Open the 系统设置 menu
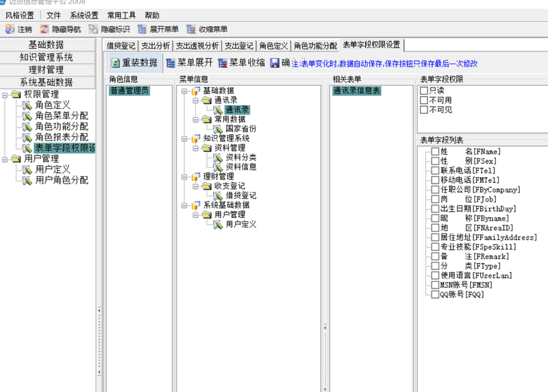Screen dimensions: 548x392 (84, 15)
